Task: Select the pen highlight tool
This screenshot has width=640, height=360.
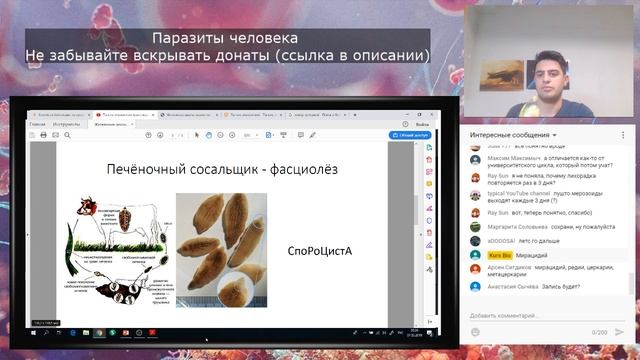Action: 313,135
